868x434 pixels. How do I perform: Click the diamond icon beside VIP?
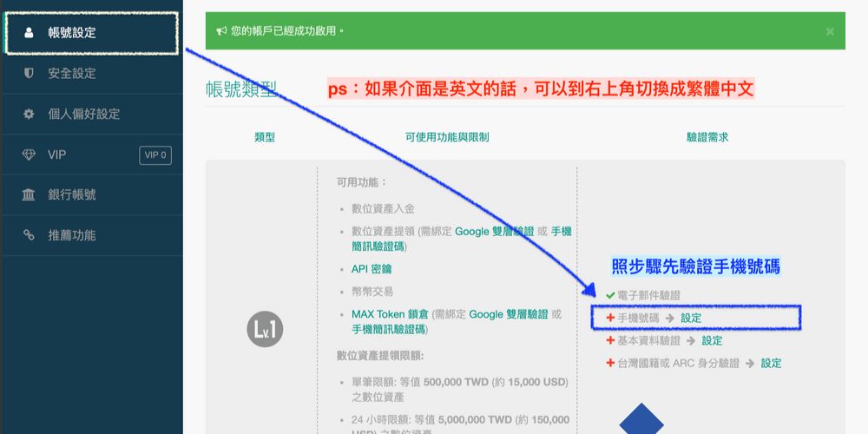29,155
